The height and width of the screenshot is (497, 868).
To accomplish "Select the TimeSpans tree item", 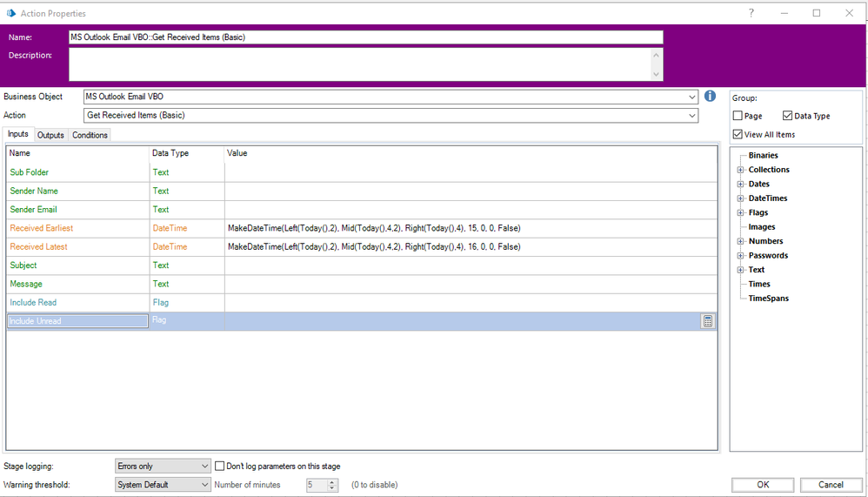I will (768, 298).
